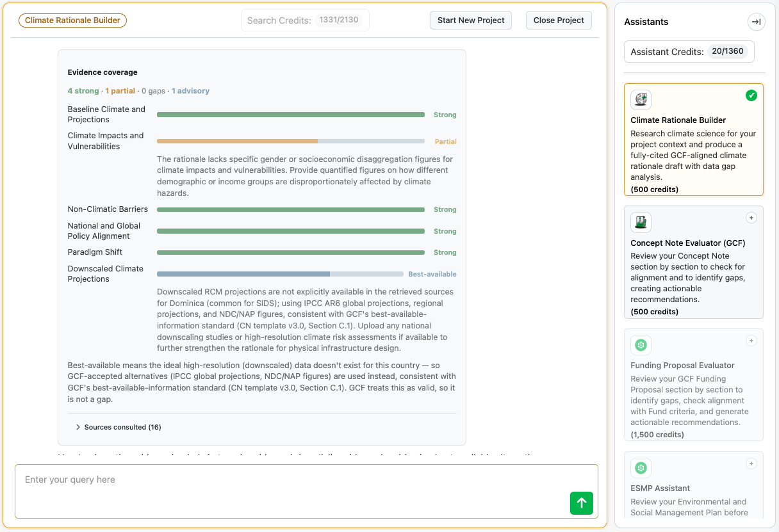Click the Evidence coverage heading

coord(102,72)
